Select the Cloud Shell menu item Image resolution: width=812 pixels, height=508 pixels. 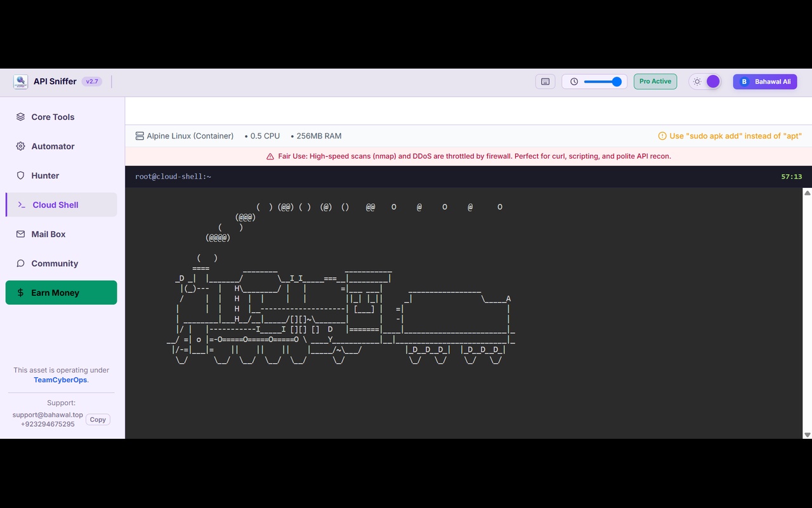[x=61, y=204]
